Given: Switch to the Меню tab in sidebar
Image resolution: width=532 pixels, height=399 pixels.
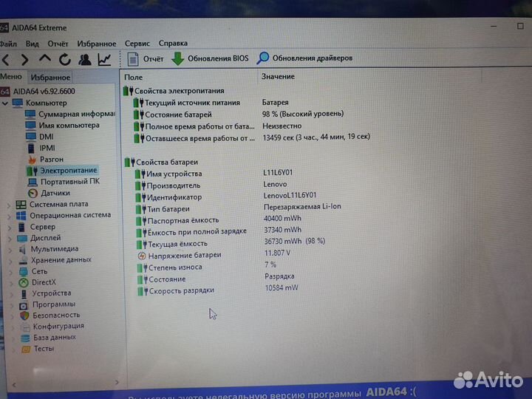Looking at the screenshot, I should coord(11,77).
